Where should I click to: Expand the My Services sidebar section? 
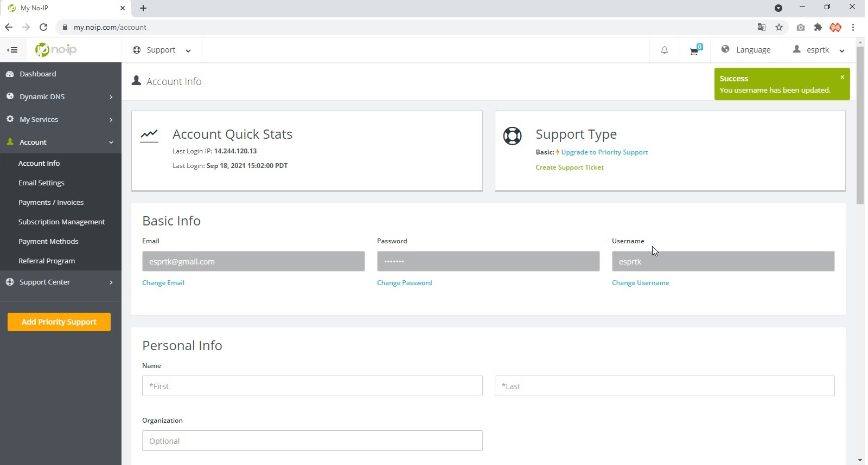(x=60, y=119)
